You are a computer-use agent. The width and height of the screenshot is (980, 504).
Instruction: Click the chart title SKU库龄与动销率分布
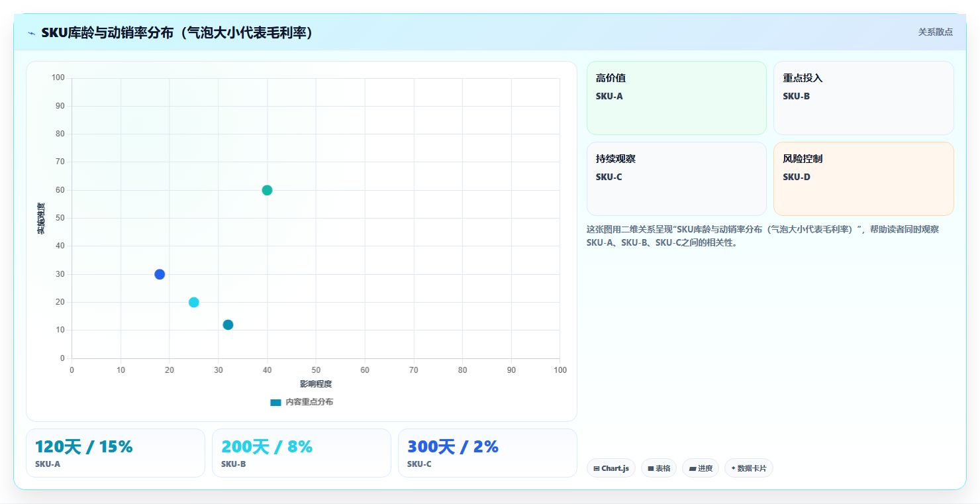click(x=177, y=32)
